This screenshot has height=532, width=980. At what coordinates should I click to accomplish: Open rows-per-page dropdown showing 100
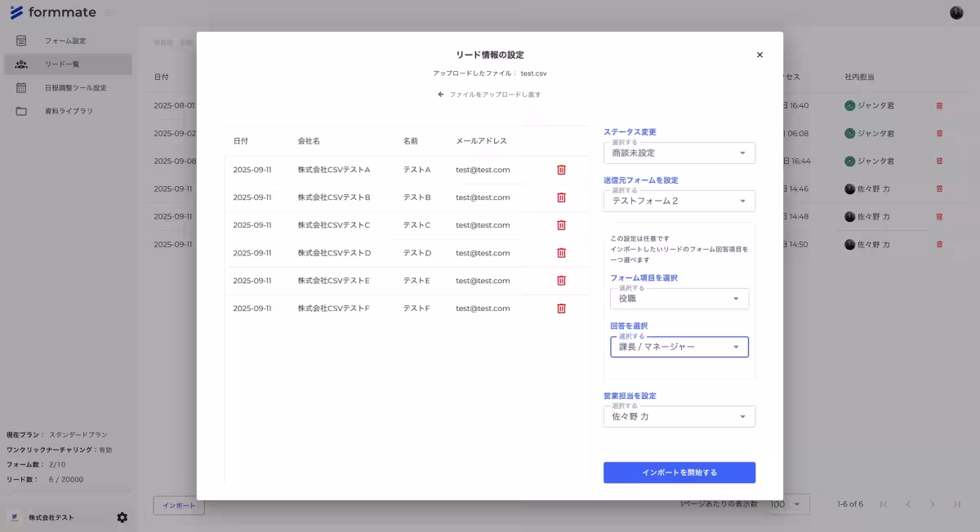click(785, 504)
